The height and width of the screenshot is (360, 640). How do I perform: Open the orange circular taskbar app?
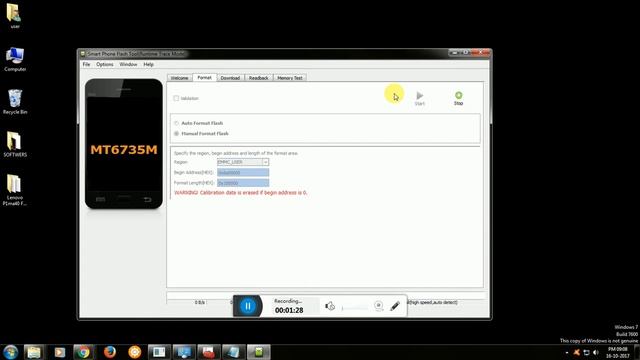point(134,352)
